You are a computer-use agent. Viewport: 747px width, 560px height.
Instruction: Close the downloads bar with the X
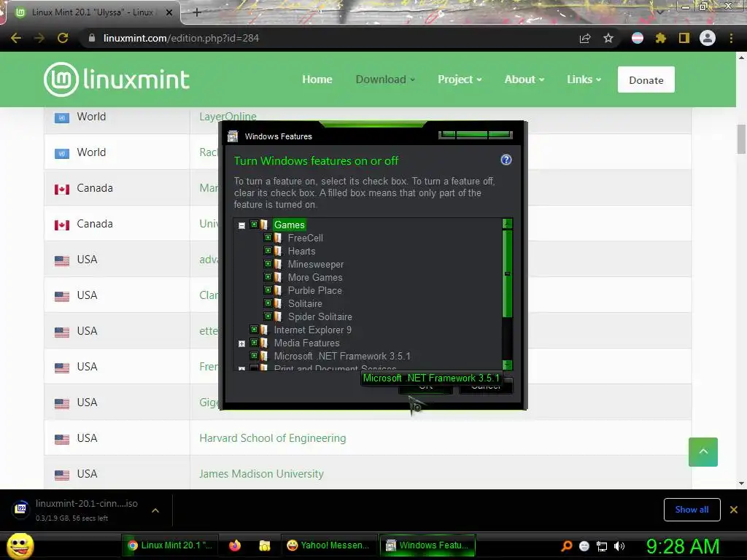[x=734, y=510]
